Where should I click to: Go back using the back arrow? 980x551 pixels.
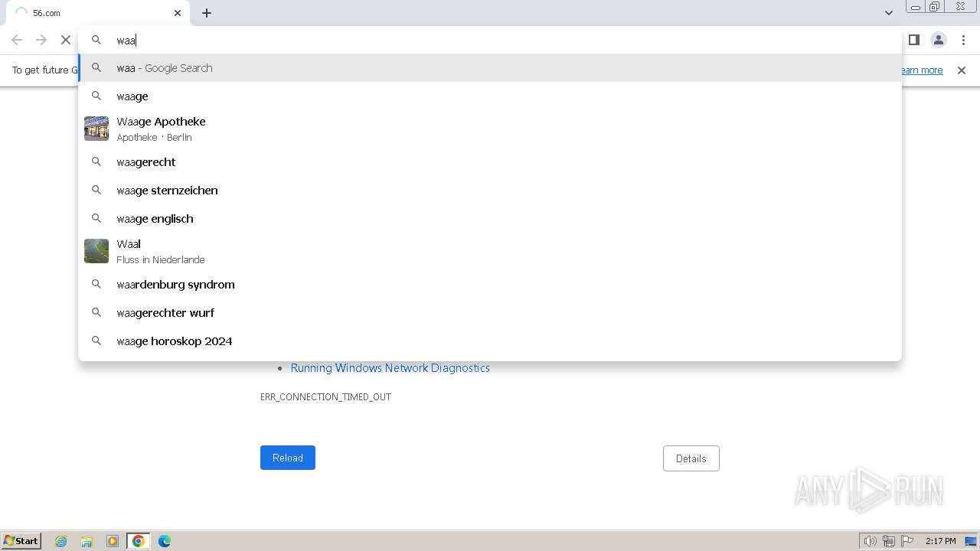[17, 40]
